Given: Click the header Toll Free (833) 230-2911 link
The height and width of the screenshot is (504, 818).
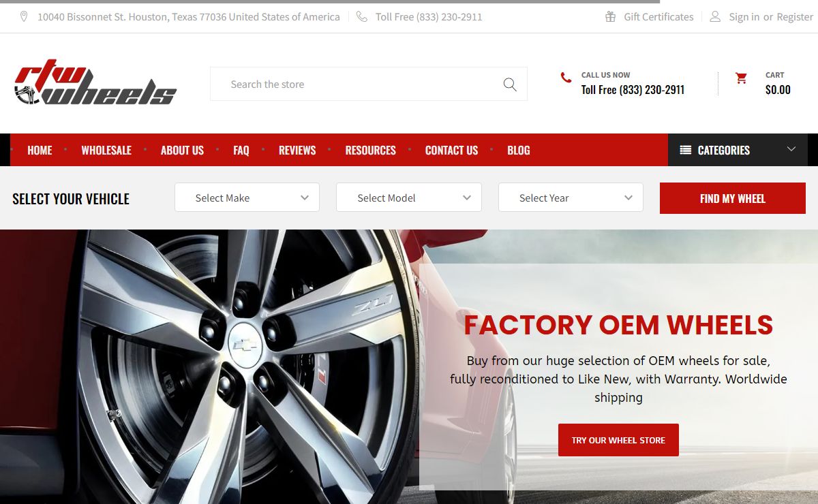Looking at the screenshot, I should [429, 17].
